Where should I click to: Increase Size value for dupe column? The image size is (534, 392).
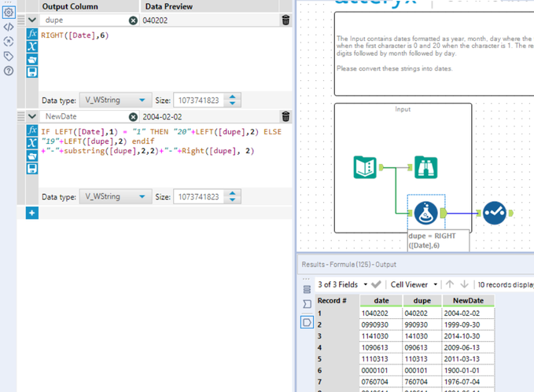pyautogui.click(x=232, y=97)
